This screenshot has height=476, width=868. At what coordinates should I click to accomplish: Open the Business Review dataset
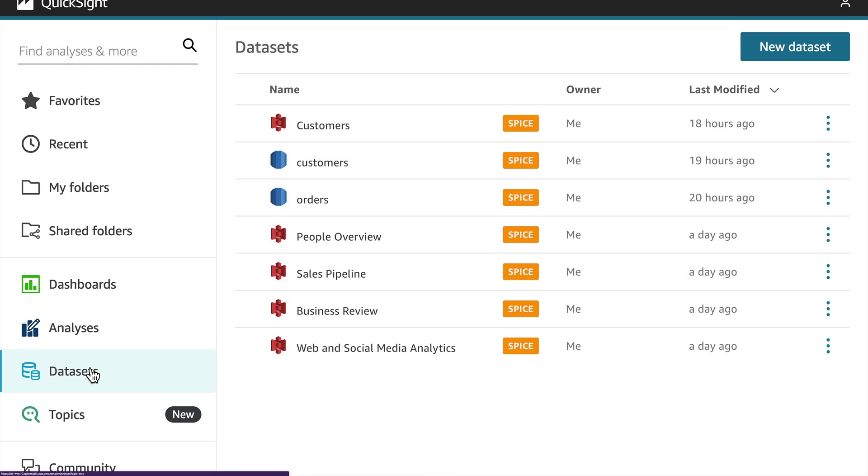337,311
